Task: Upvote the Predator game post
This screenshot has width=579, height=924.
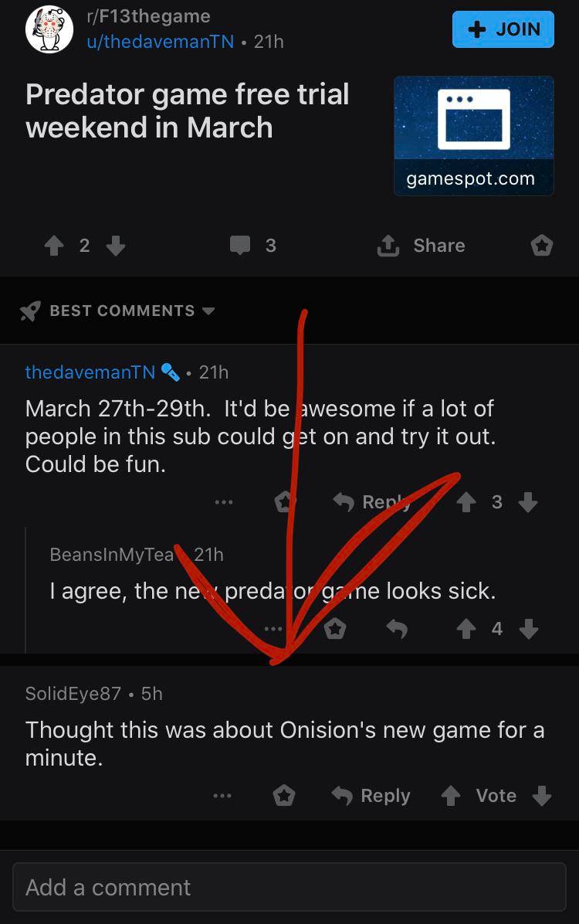Action: tap(54, 246)
